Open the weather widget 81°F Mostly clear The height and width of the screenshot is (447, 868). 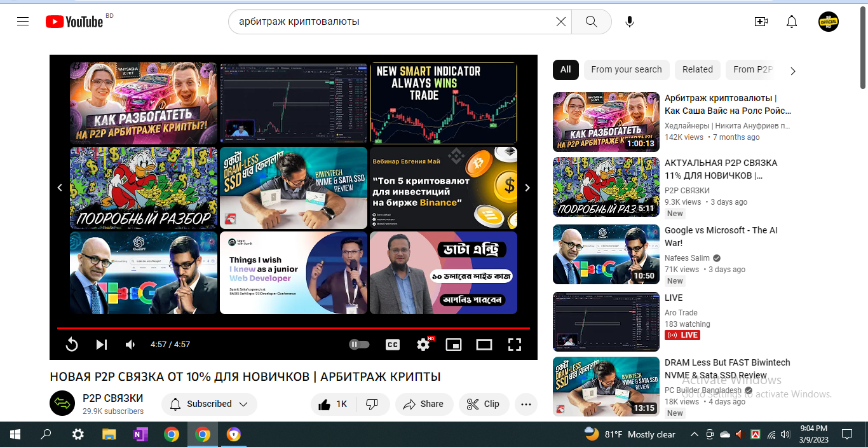pos(630,434)
